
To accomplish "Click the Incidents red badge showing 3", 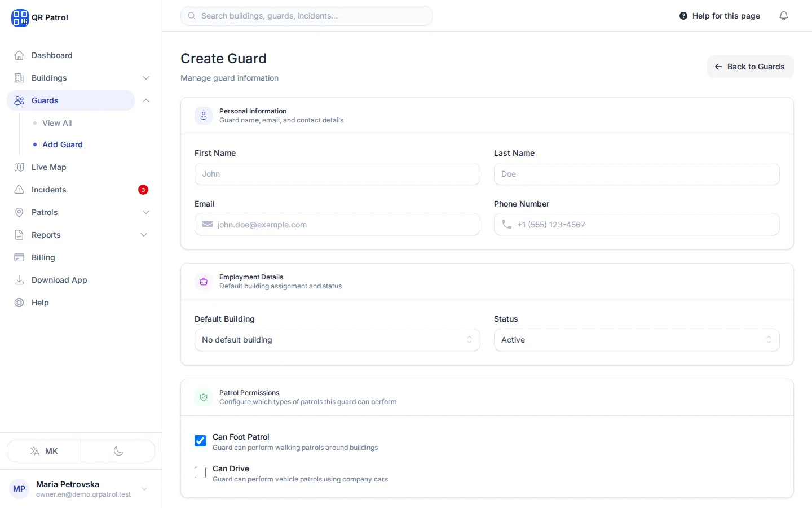I will pos(143,190).
